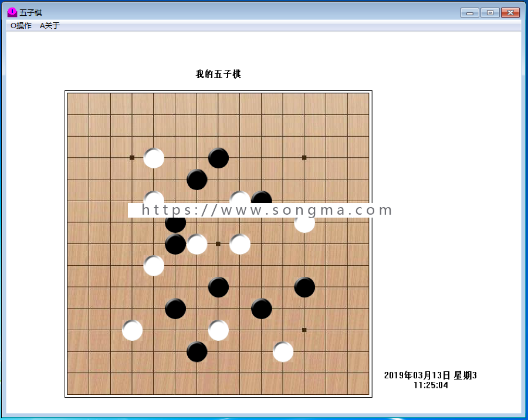Click the leftmost white stone on the board
This screenshot has width=528, height=420.
[x=133, y=330]
